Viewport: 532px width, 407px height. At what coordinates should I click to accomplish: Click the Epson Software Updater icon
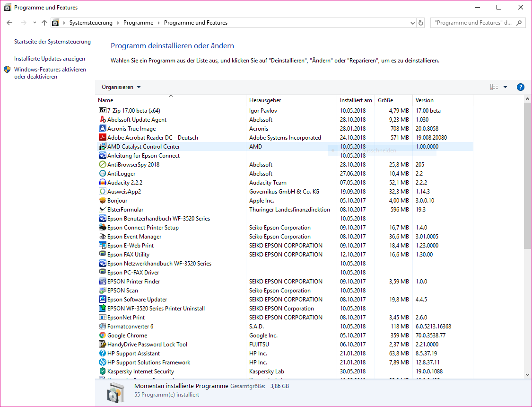[x=103, y=300]
